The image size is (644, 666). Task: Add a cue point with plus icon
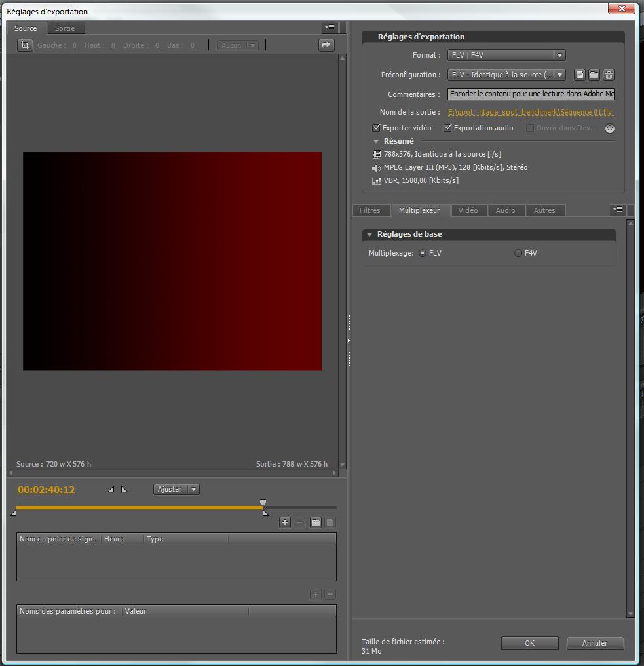(285, 522)
